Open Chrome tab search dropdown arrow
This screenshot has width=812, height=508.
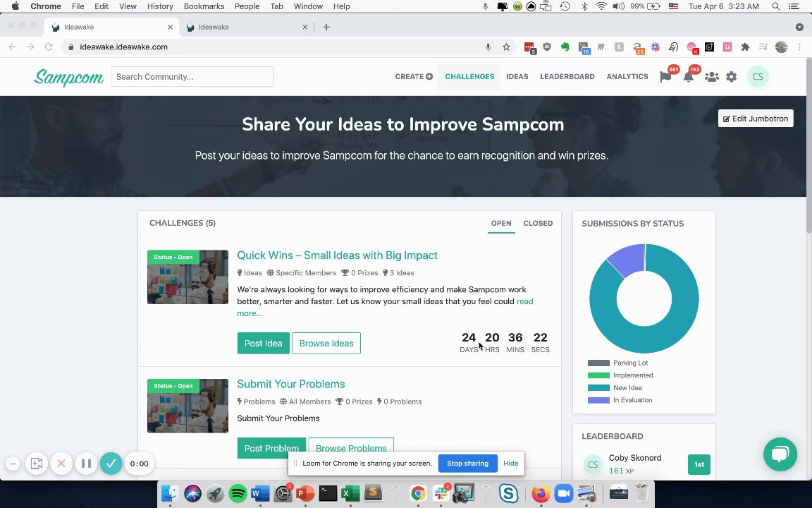(799, 27)
